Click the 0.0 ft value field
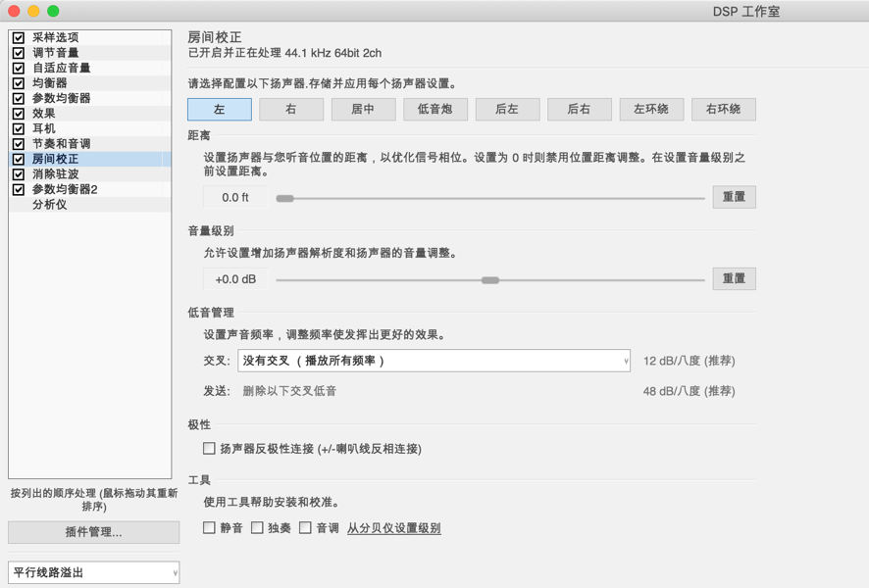The image size is (869, 588). click(x=233, y=197)
